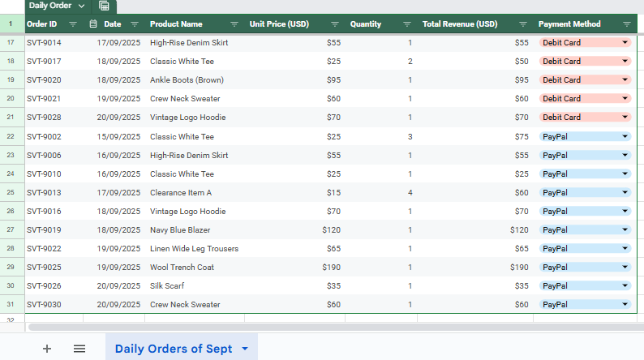Click the Product Name column header text

(176, 24)
